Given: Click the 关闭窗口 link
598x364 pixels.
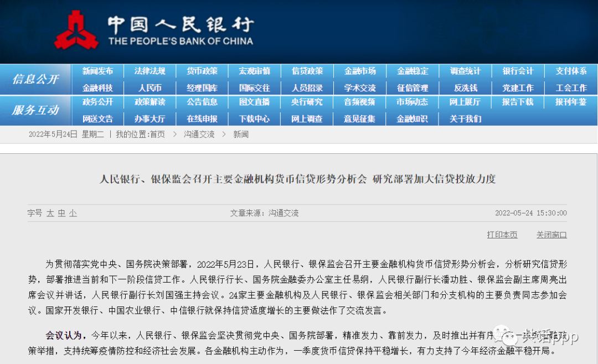Looking at the screenshot, I should point(551,235).
